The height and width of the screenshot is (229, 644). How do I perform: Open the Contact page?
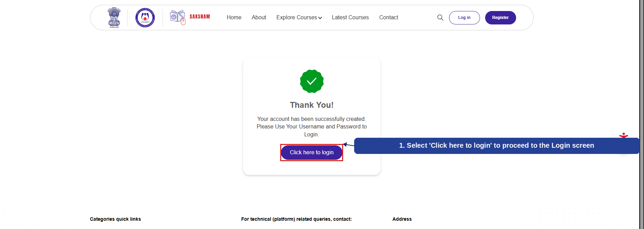(x=389, y=17)
